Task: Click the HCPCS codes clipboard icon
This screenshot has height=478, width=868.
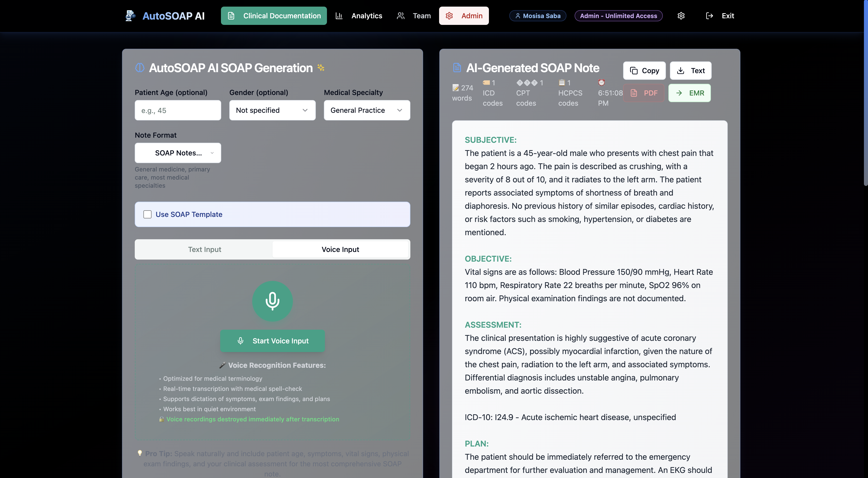Action: point(562,83)
